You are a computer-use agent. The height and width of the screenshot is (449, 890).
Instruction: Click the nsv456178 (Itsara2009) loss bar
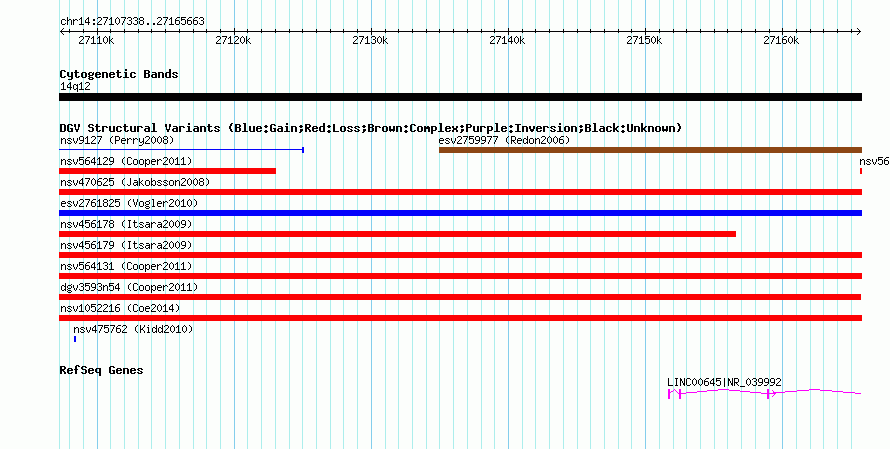point(397,234)
